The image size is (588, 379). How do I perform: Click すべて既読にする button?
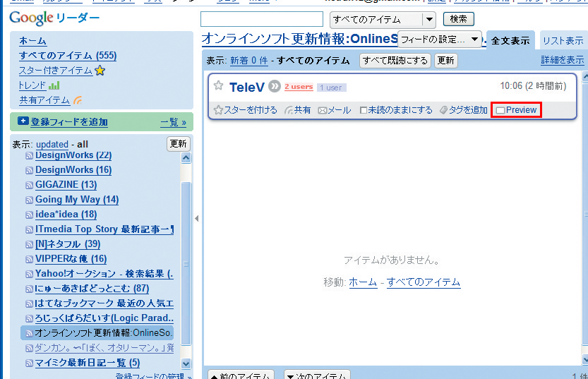[395, 61]
